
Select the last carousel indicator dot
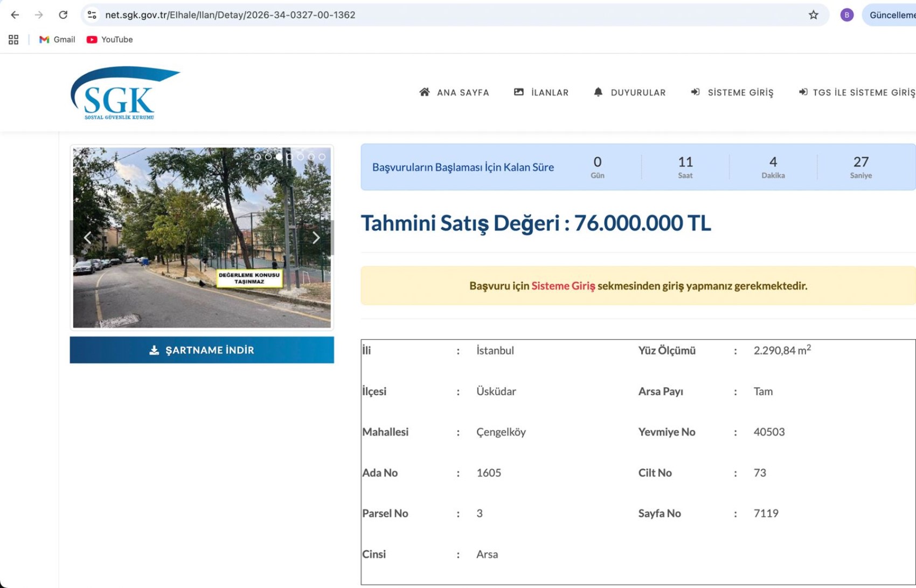coord(322,157)
